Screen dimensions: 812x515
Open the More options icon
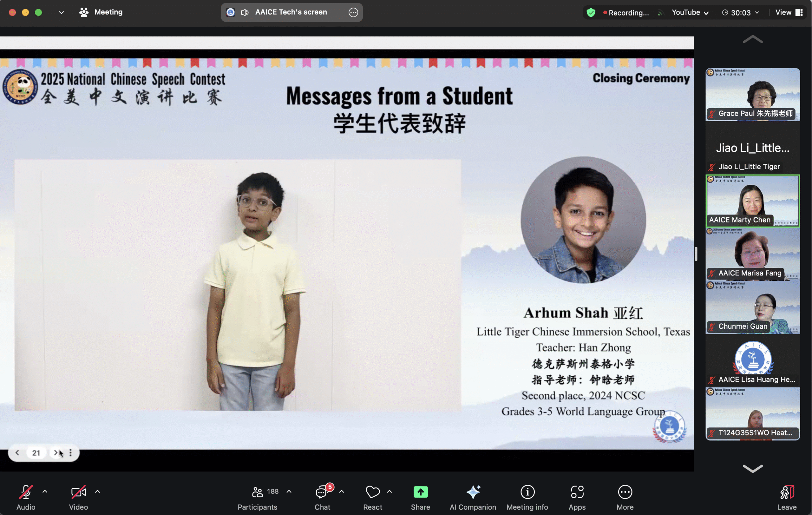(625, 492)
